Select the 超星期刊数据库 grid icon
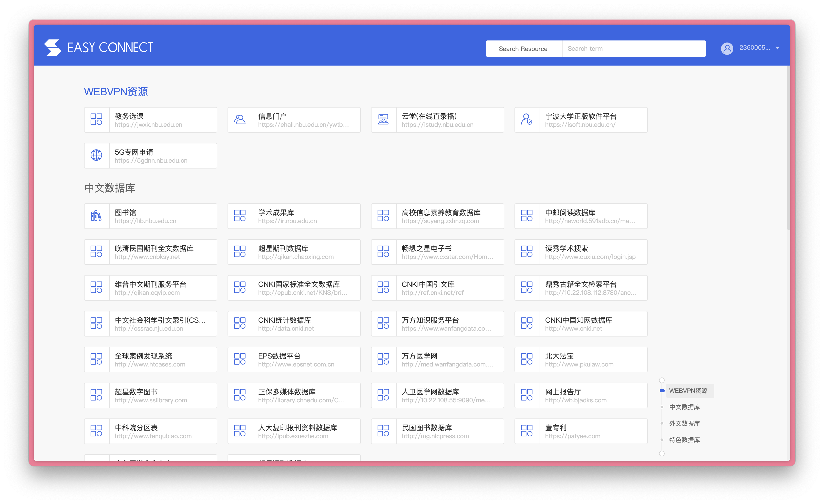824x504 pixels. coord(240,252)
